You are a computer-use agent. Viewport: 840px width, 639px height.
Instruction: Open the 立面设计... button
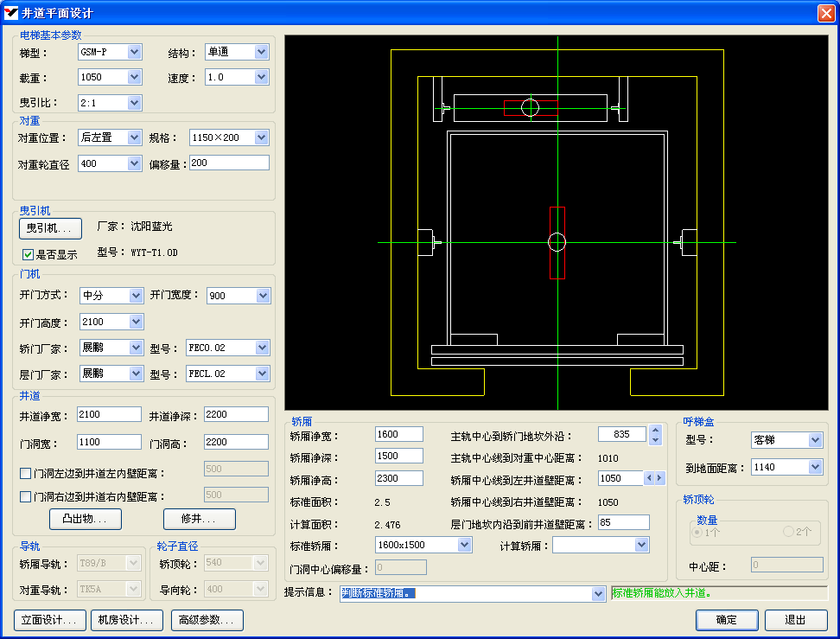[50, 620]
